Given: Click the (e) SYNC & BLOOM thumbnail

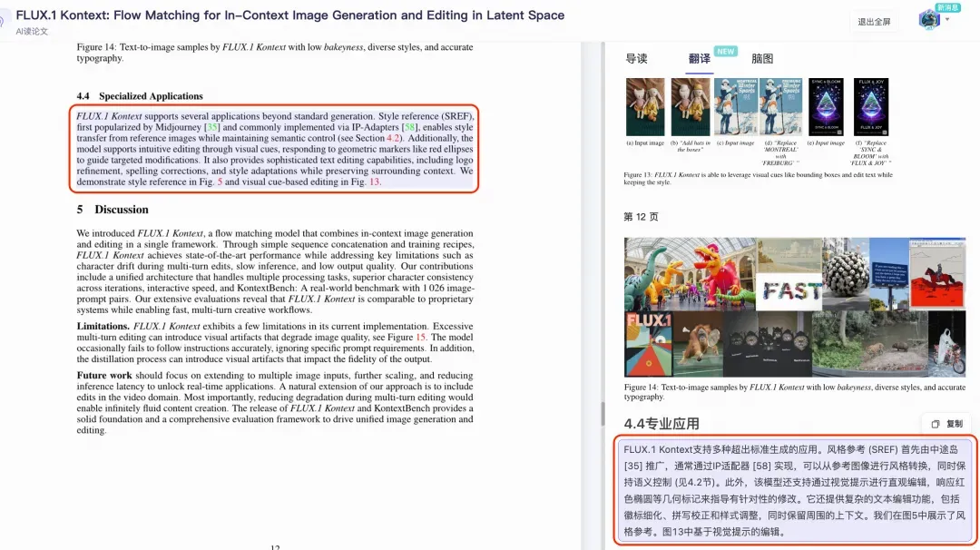Looking at the screenshot, I should pyautogui.click(x=826, y=107).
